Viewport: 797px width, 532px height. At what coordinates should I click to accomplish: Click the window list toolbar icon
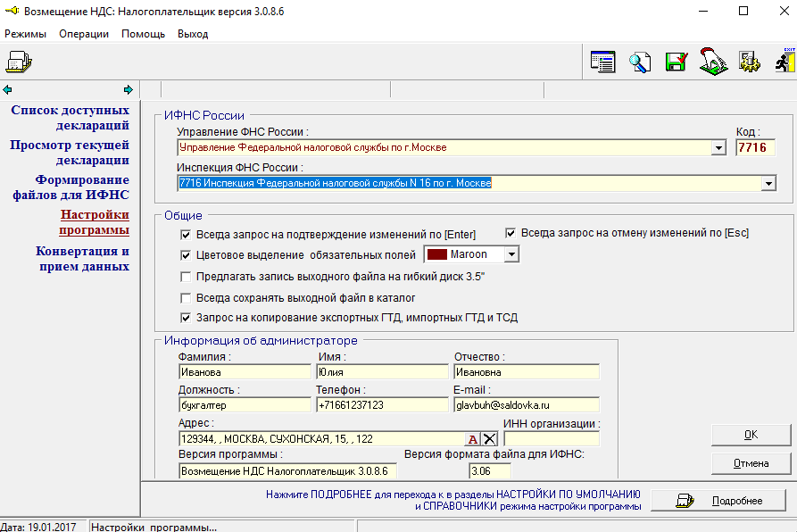click(604, 62)
